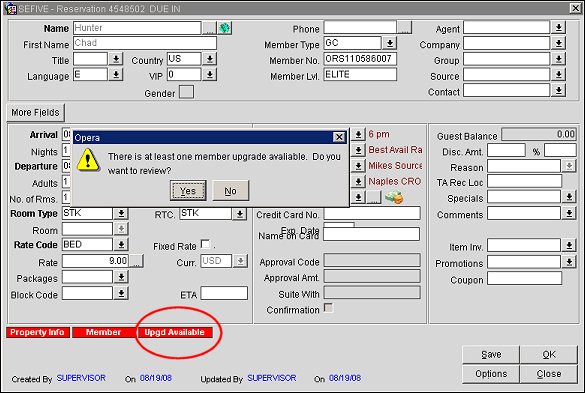Click into the TA Rec Loc field

(524, 181)
